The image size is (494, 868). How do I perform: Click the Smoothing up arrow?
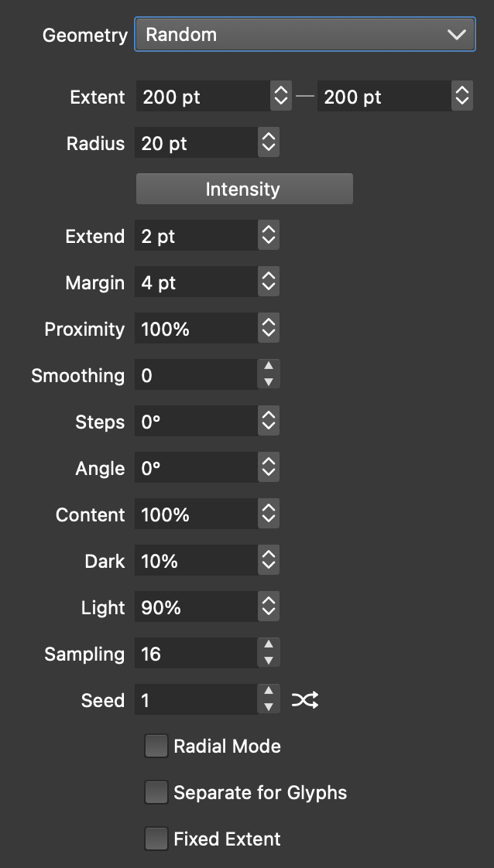[269, 368]
